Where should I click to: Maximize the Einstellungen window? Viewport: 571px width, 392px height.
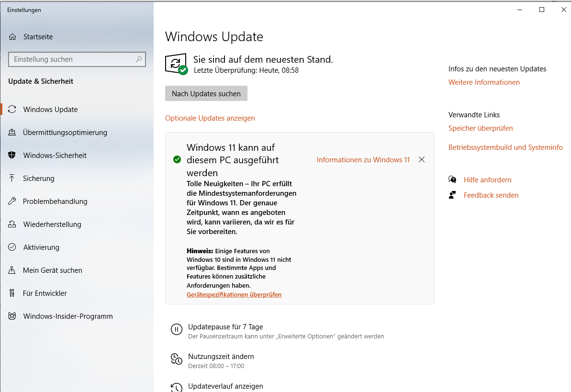click(x=541, y=10)
